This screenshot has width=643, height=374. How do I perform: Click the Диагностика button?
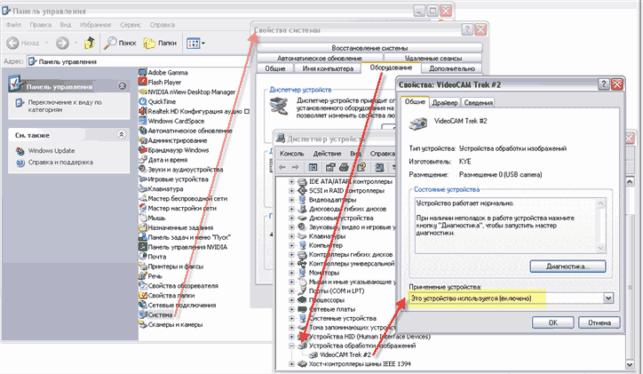click(x=568, y=266)
